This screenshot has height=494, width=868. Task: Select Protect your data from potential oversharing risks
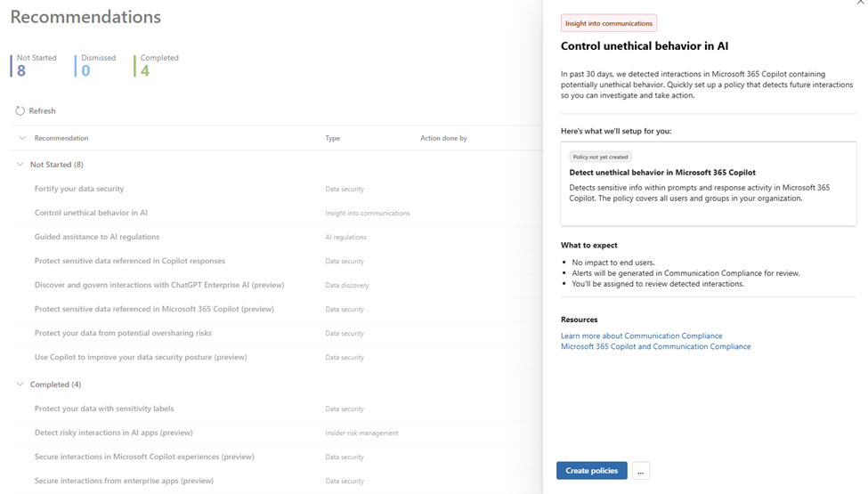(x=123, y=333)
